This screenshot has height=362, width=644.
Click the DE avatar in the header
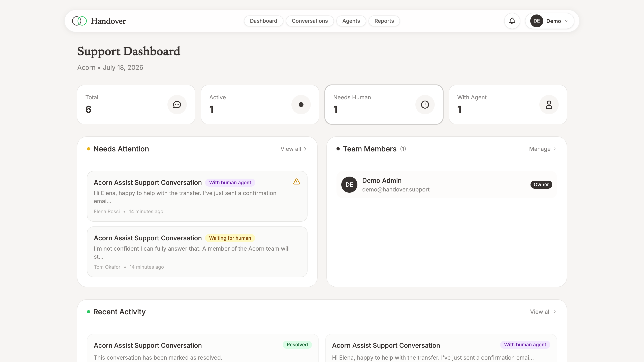point(537,21)
